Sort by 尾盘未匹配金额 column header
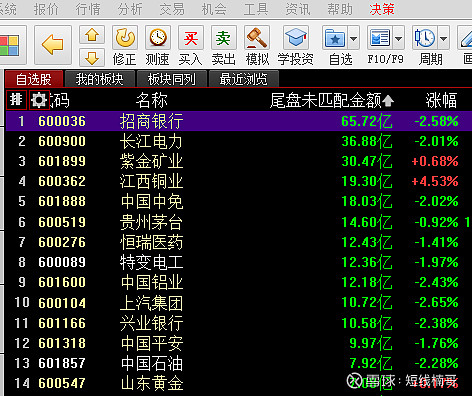Screen dimensions: 472x396 pyautogui.click(x=332, y=100)
